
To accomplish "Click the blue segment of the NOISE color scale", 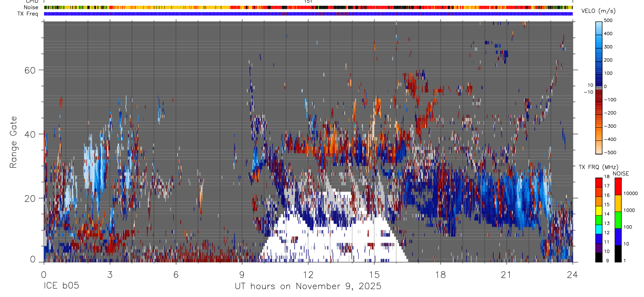I will (x=617, y=236).
